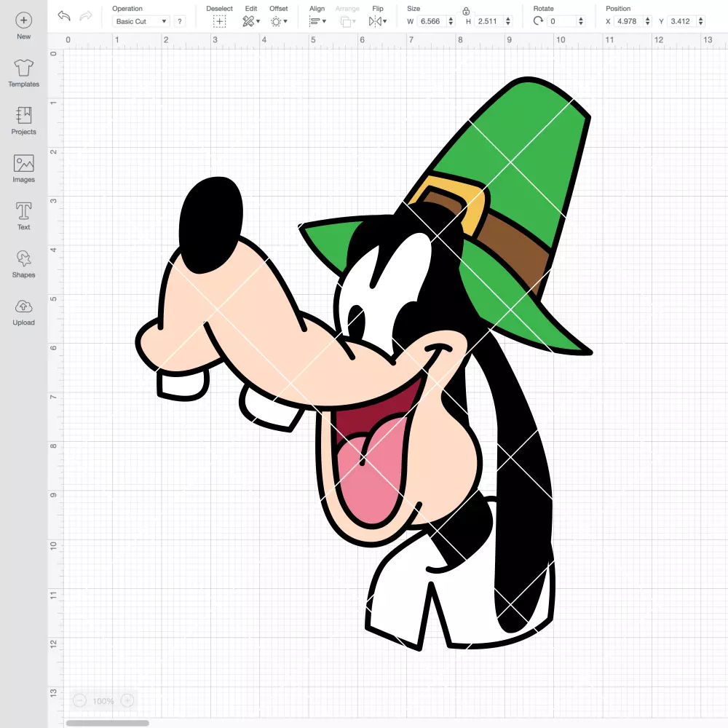Viewport: 728px width, 728px height.
Task: Zoom out of the canvas
Action: (x=80, y=700)
